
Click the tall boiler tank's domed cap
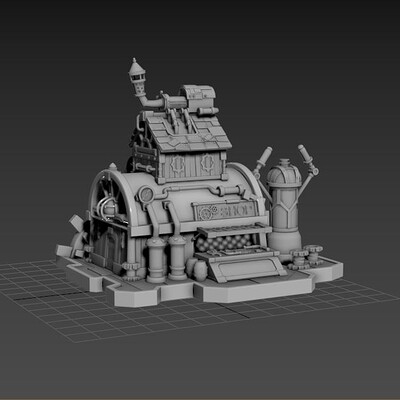(284, 173)
